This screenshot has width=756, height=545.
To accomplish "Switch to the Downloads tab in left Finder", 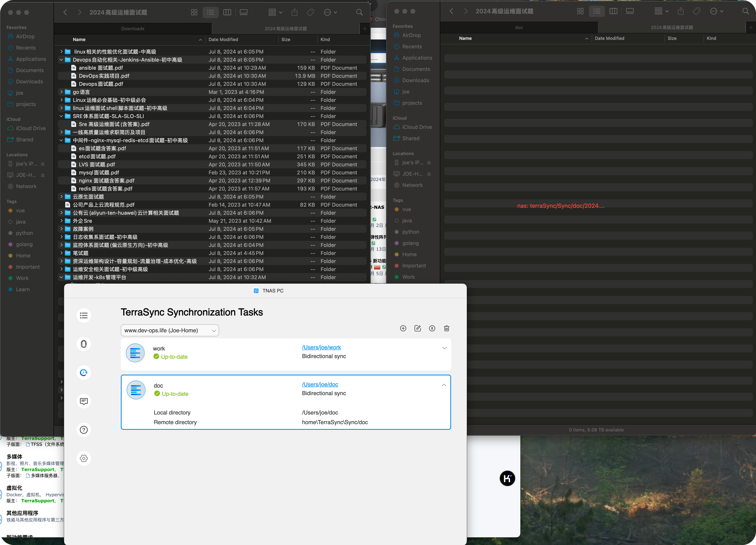I will [133, 29].
